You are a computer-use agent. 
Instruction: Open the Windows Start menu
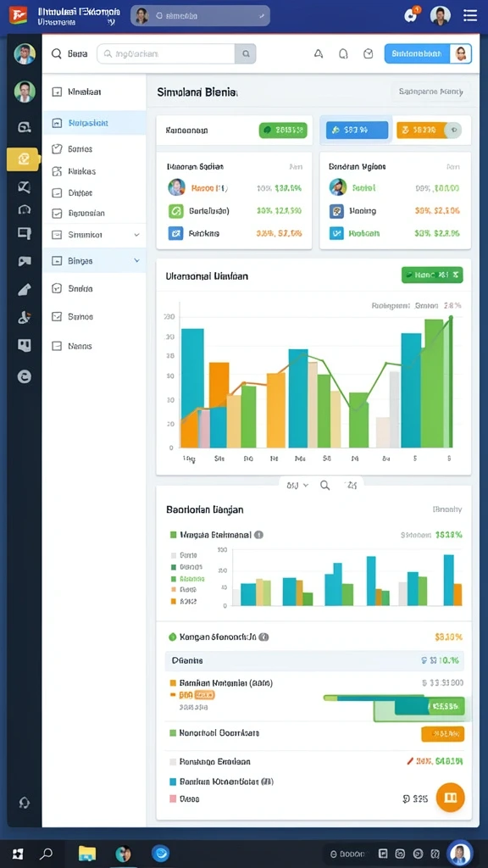pyautogui.click(x=18, y=854)
